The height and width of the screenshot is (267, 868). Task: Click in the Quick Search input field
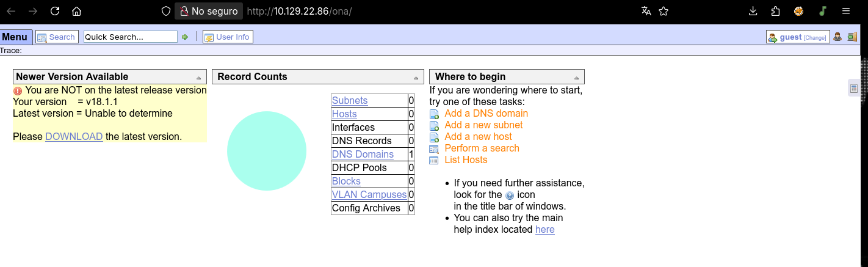tap(130, 37)
